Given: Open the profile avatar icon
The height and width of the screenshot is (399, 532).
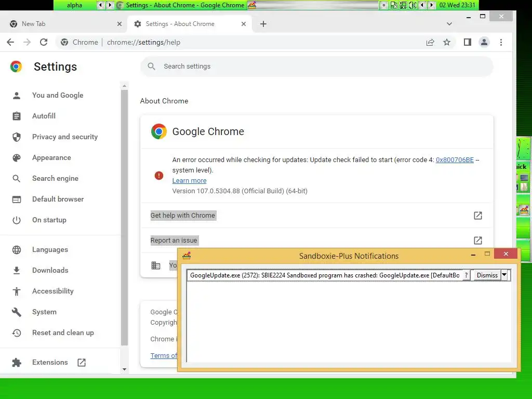Looking at the screenshot, I should (484, 42).
